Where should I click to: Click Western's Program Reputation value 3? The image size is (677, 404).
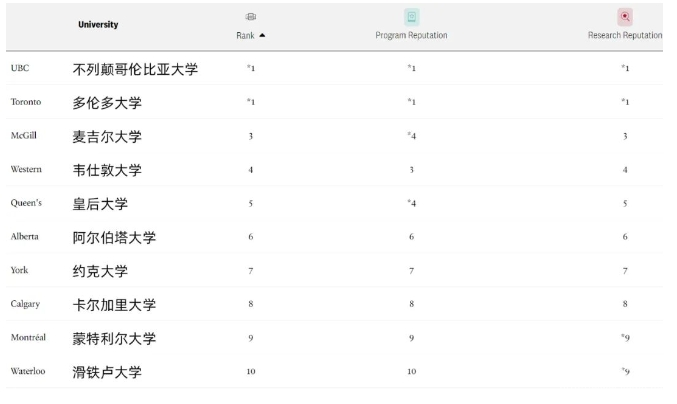[411, 170]
